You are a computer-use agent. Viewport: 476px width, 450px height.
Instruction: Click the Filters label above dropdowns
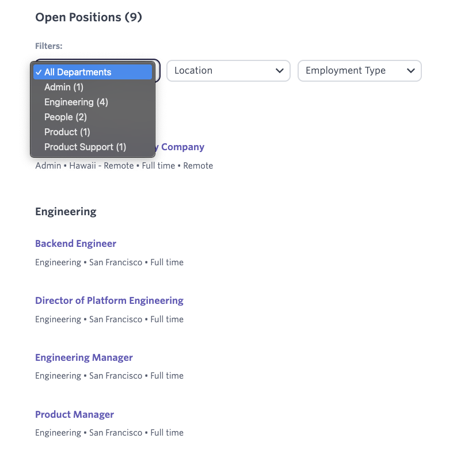click(x=49, y=45)
